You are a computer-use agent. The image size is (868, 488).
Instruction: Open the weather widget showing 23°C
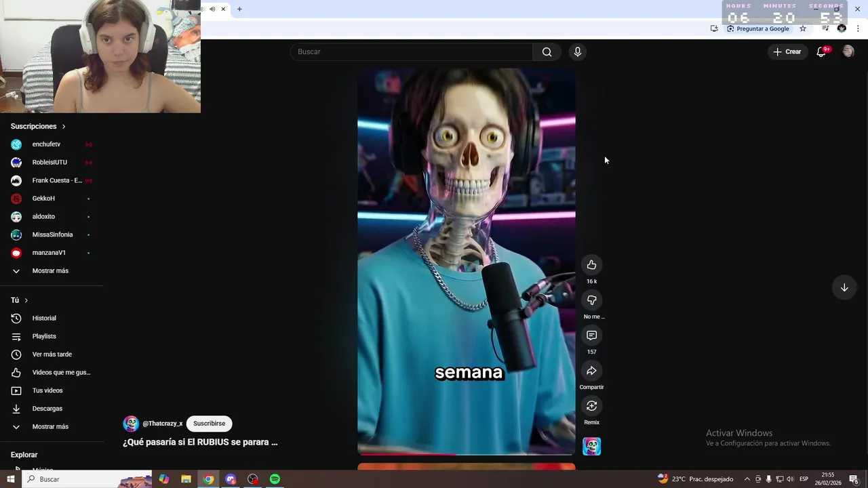695,479
